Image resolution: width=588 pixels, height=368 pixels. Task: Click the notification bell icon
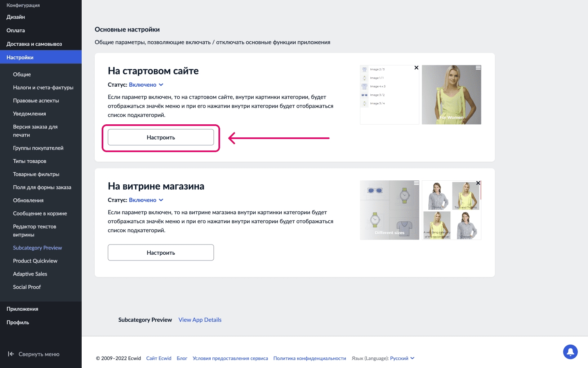570,352
